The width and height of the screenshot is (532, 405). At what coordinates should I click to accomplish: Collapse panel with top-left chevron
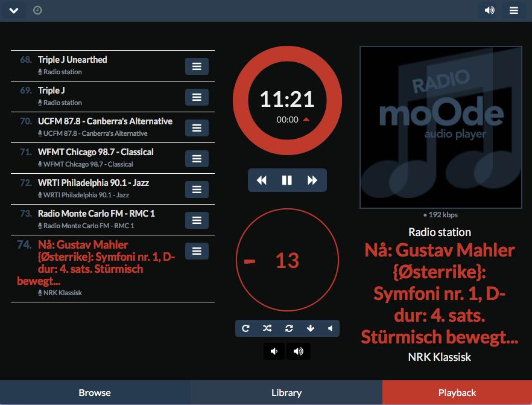(14, 10)
